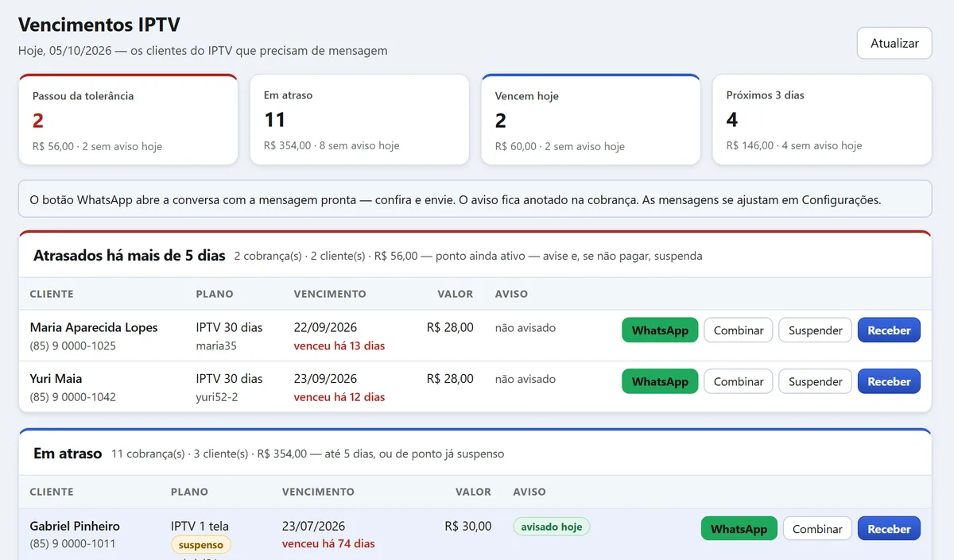The image size is (954, 560).
Task: Open the Vencem hoje summary card
Action: click(x=591, y=119)
